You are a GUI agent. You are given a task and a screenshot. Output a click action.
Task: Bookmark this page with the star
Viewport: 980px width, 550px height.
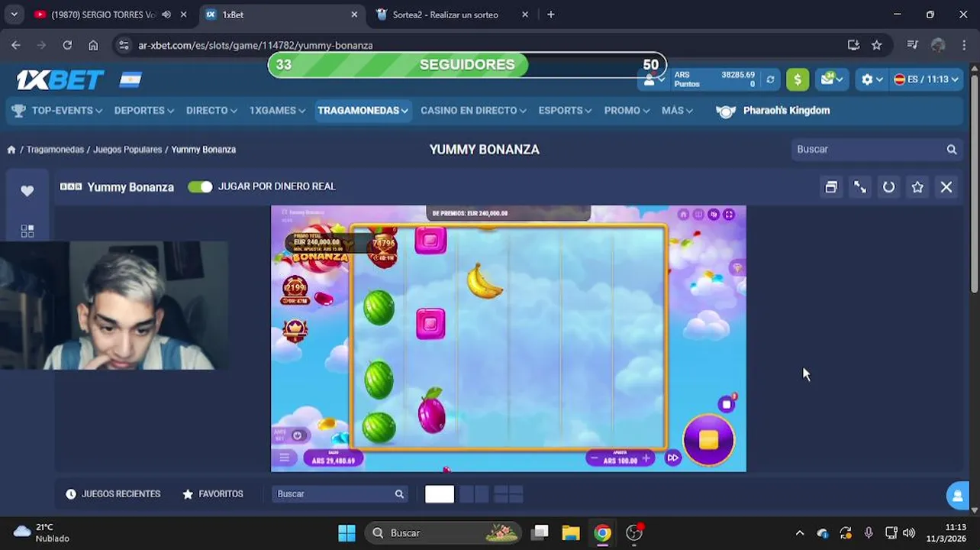pyautogui.click(x=876, y=45)
